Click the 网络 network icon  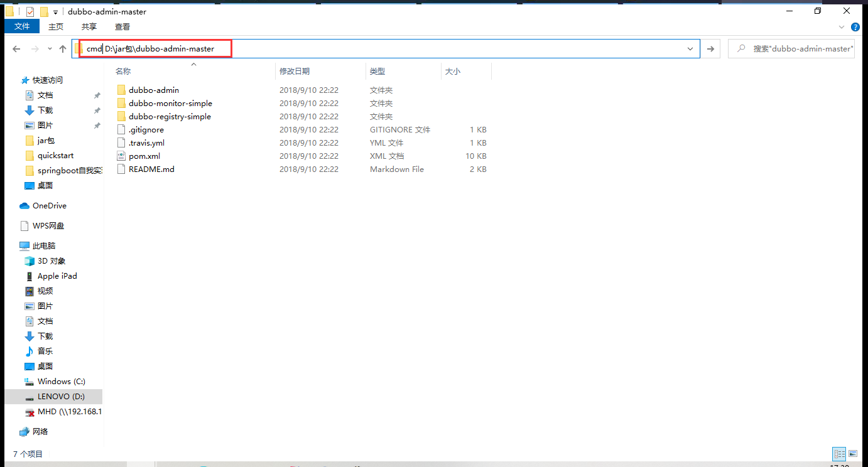pyautogui.click(x=24, y=432)
